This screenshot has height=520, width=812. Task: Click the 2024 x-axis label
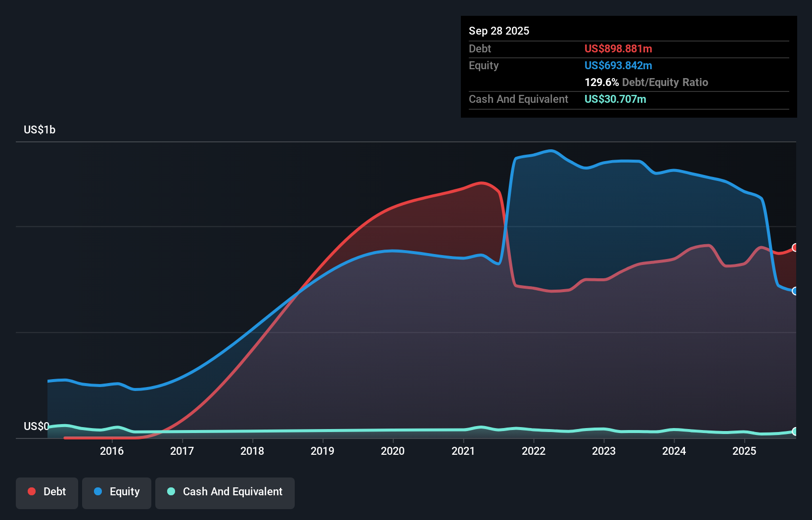pyautogui.click(x=674, y=451)
